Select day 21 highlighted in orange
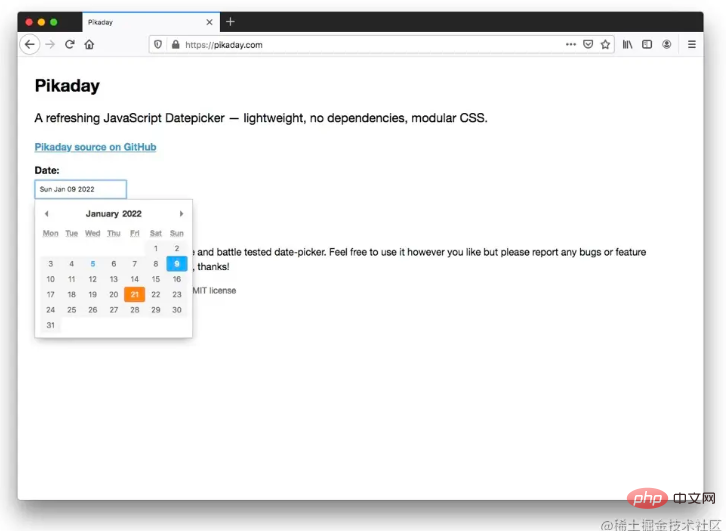 [x=134, y=294]
